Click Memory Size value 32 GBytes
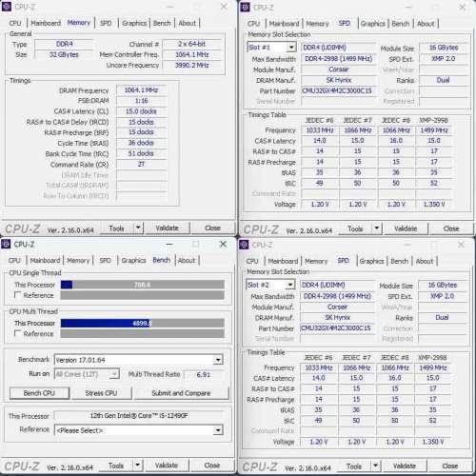 (x=64, y=54)
